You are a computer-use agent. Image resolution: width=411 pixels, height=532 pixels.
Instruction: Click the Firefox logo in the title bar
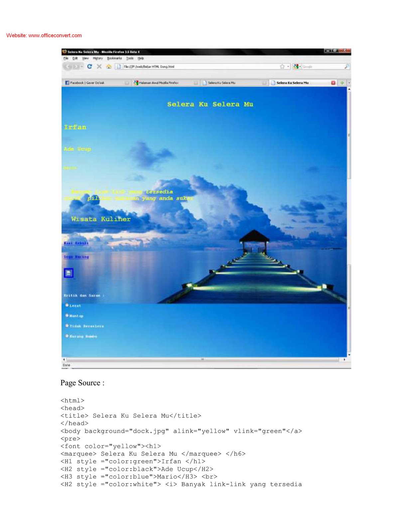(x=65, y=52)
